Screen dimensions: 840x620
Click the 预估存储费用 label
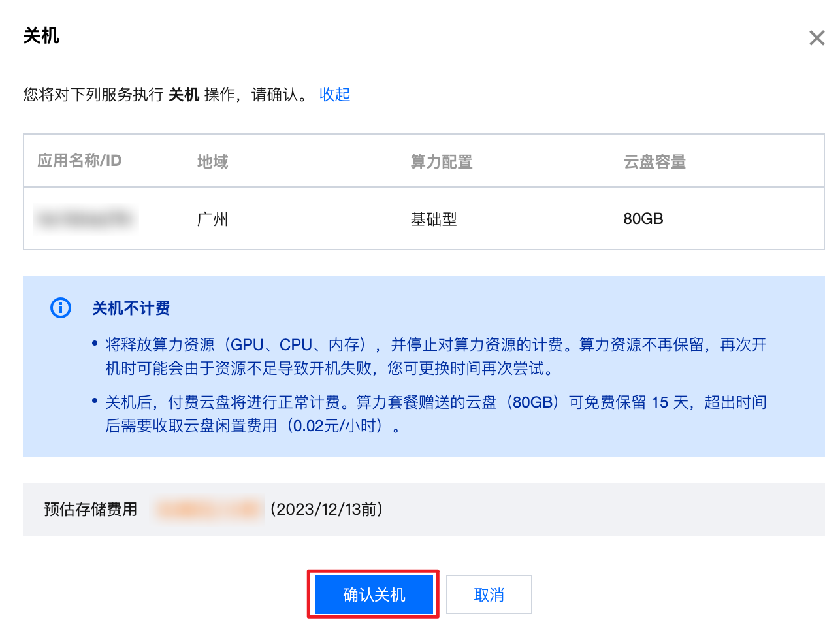coord(91,509)
